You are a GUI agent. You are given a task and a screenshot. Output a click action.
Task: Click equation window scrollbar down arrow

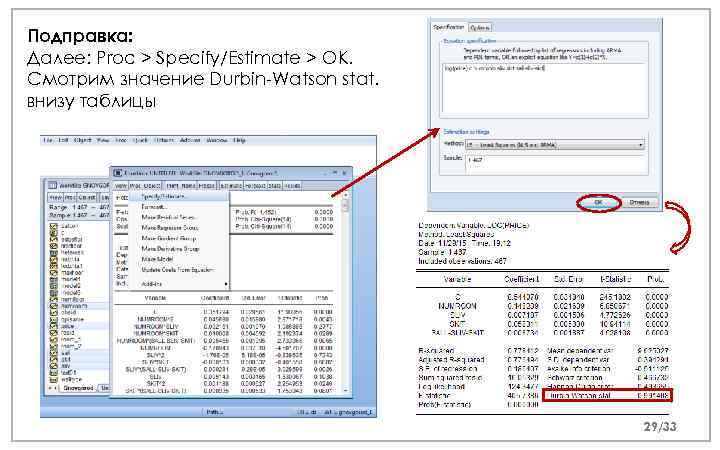pyautogui.click(x=345, y=390)
